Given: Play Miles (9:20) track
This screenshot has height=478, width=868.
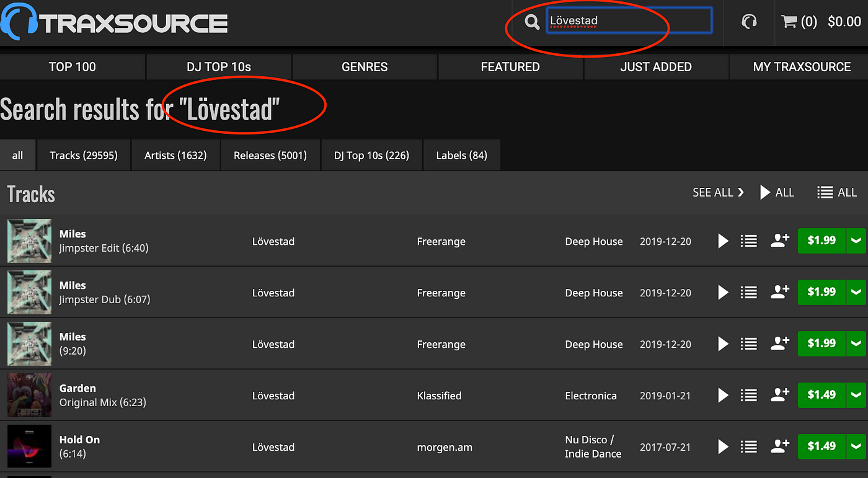Looking at the screenshot, I should [x=723, y=343].
